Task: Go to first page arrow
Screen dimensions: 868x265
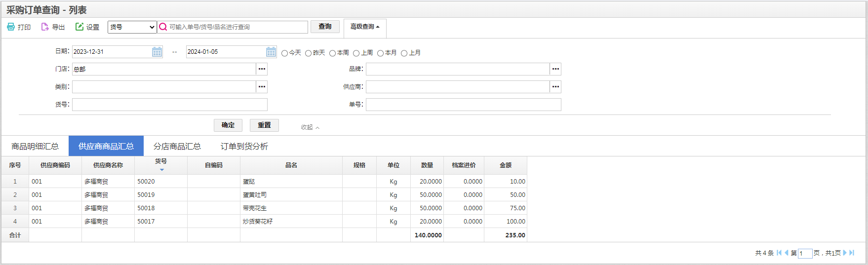Action: pos(779,253)
